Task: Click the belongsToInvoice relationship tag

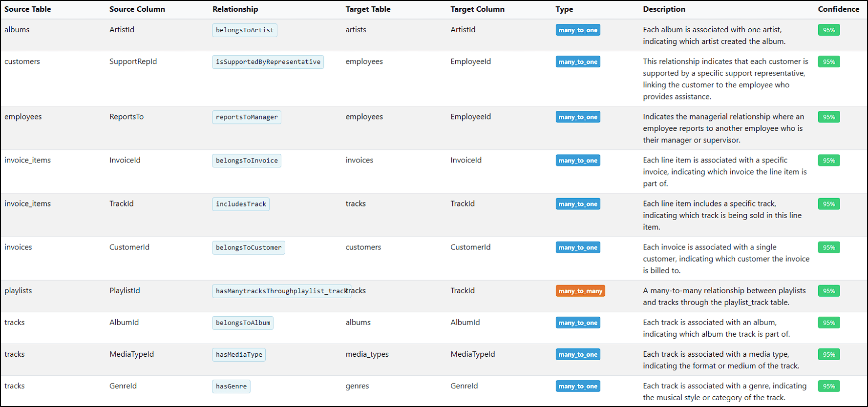Action: click(247, 161)
